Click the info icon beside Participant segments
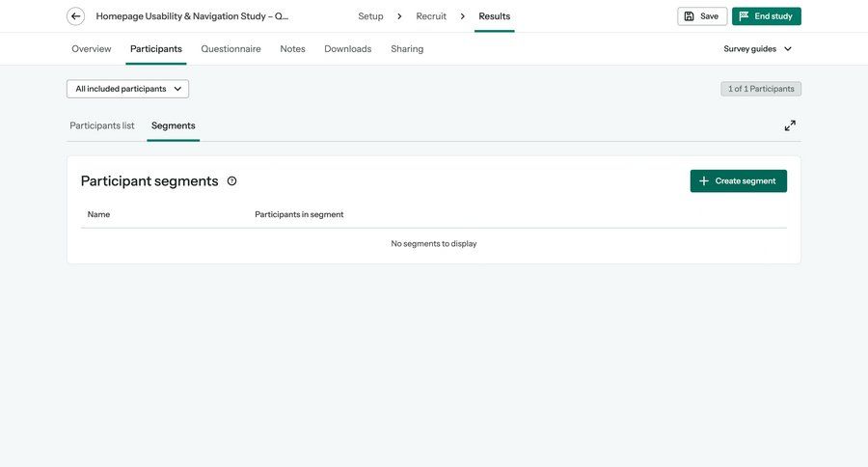The image size is (868, 467). tap(231, 181)
